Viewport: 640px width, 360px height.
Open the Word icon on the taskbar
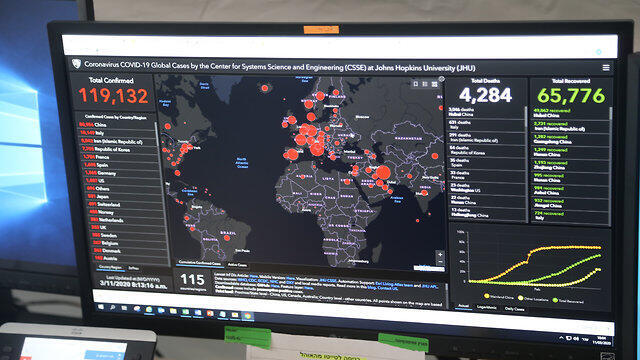coord(198,313)
